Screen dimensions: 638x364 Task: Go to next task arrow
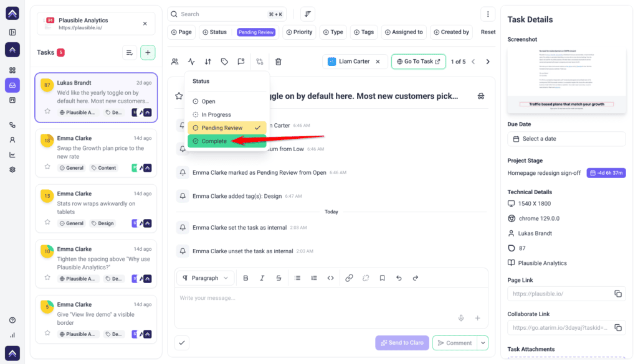[x=488, y=62]
